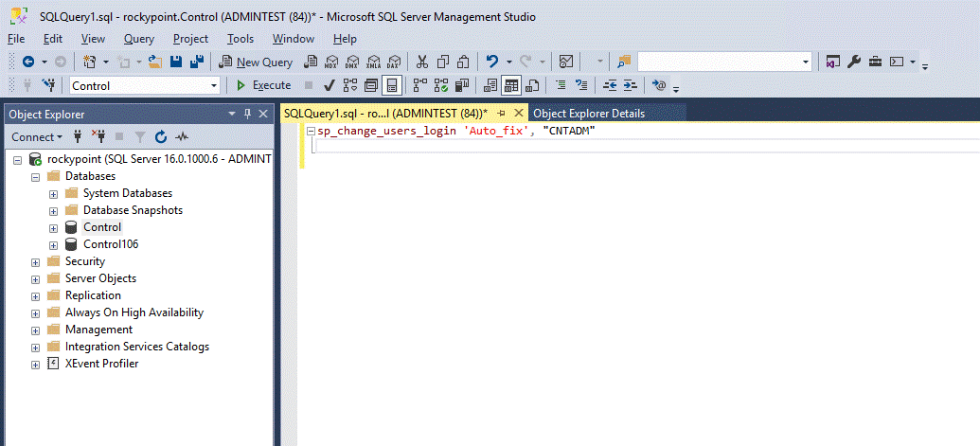Open the Project menu
This screenshot has height=446, width=980.
190,39
